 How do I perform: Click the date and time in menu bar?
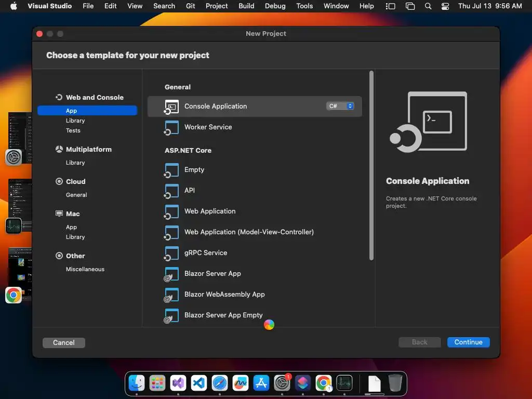tap(490, 6)
